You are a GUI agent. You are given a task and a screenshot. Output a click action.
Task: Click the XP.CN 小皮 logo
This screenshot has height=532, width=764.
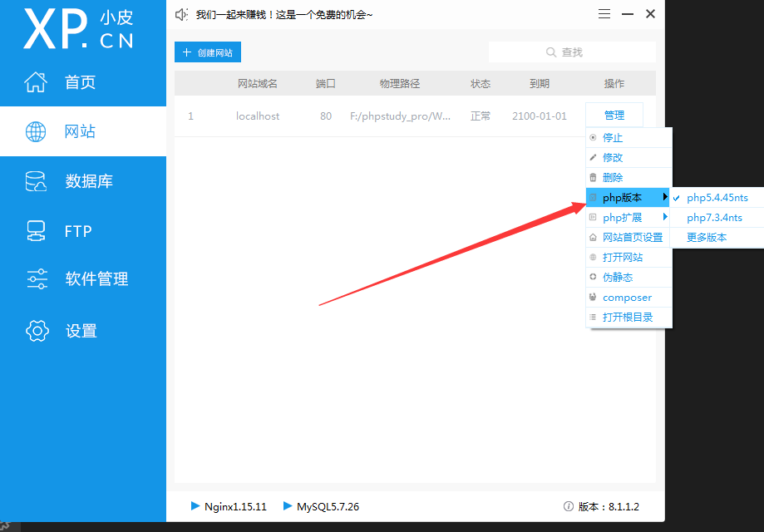[x=79, y=29]
